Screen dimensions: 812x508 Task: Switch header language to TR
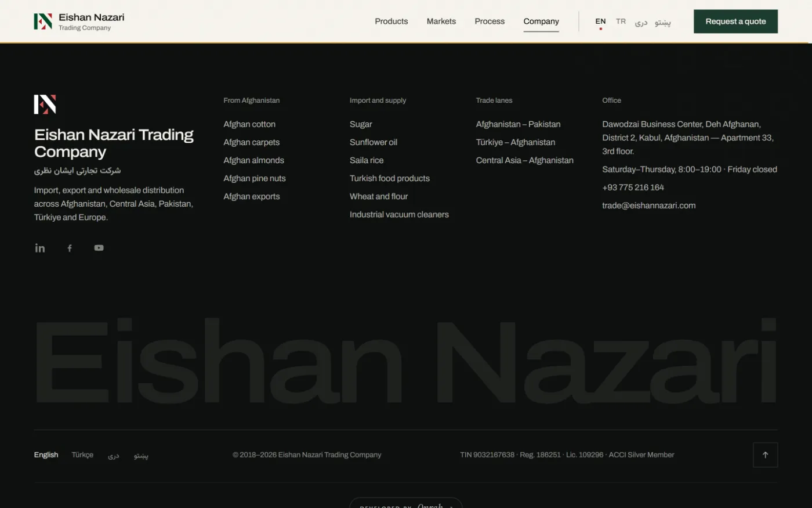pos(621,21)
